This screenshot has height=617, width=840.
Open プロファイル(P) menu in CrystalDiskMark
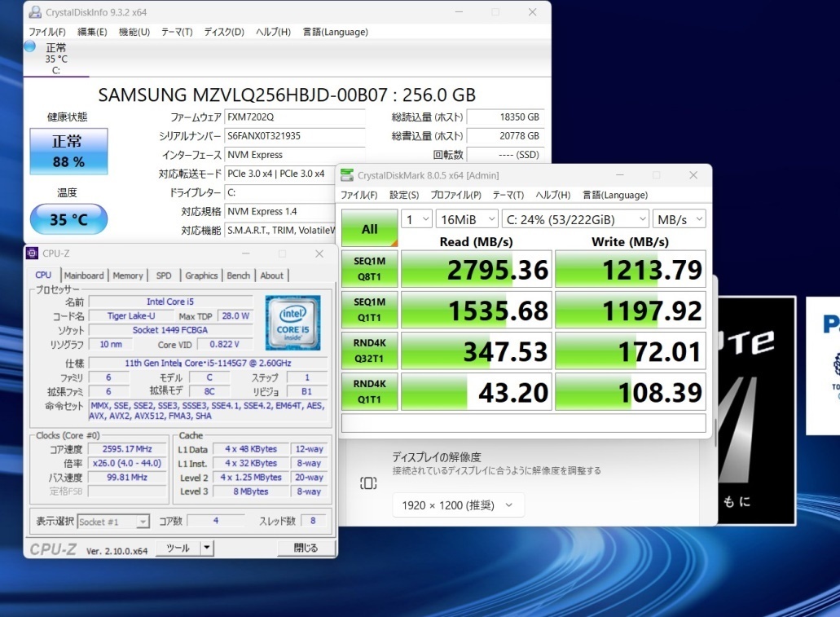pyautogui.click(x=455, y=195)
